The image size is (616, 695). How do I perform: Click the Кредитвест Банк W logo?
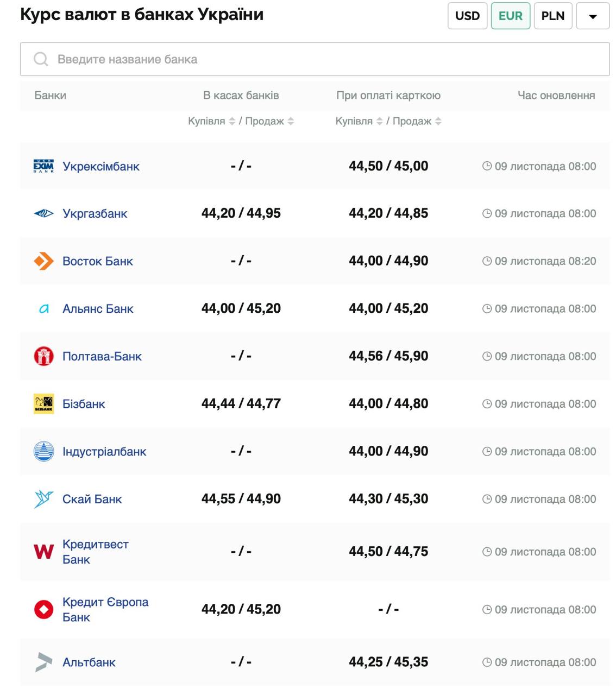43,552
